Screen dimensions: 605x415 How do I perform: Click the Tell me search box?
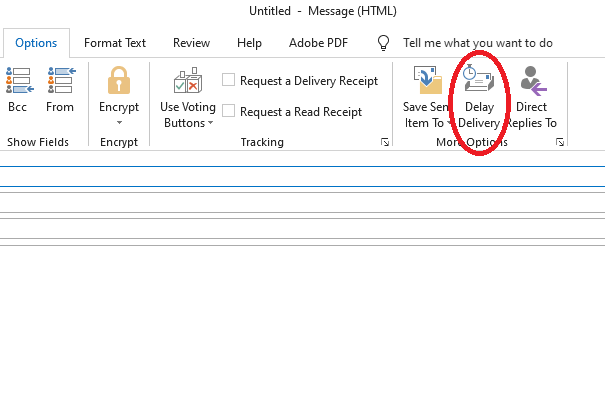[477, 43]
